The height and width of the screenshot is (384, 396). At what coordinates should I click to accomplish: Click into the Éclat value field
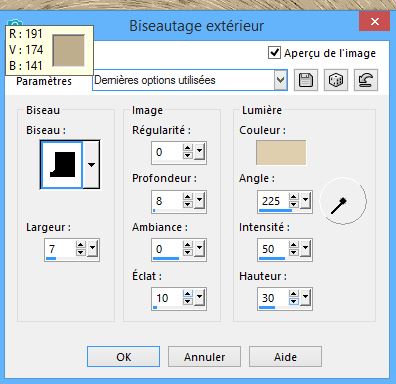coord(168,298)
